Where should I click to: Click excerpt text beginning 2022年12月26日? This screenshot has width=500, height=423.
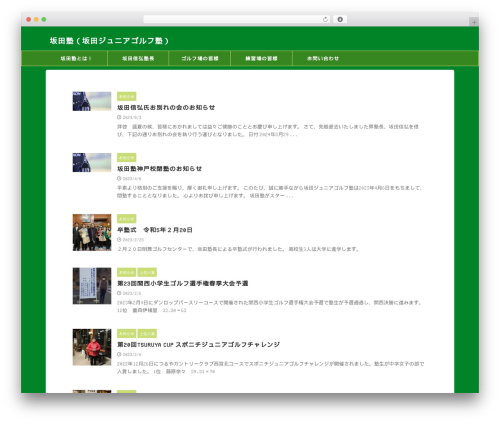click(270, 368)
